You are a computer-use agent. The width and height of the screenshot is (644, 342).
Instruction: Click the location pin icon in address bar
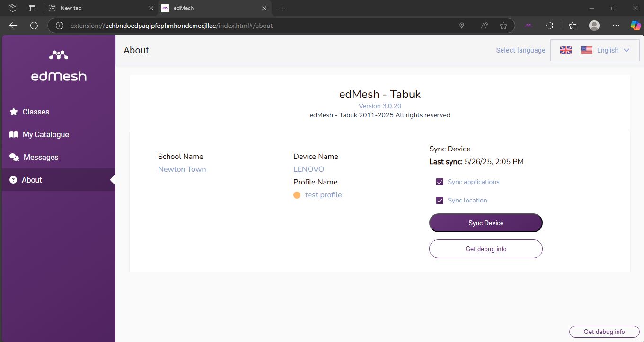(462, 26)
